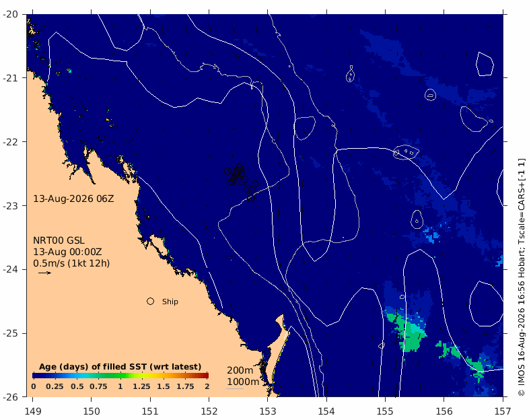Click the bright blue patch near 155.8E

pos(433,235)
